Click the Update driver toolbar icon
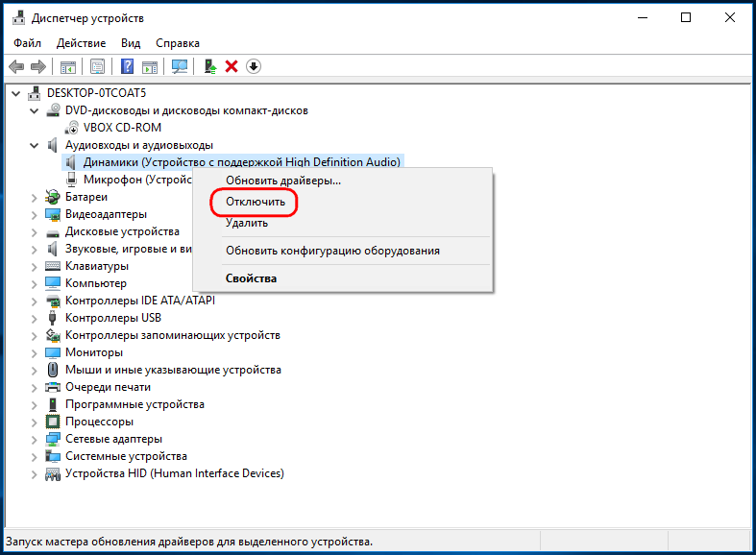Viewport: 756px width, 555px height. pyautogui.click(x=209, y=66)
